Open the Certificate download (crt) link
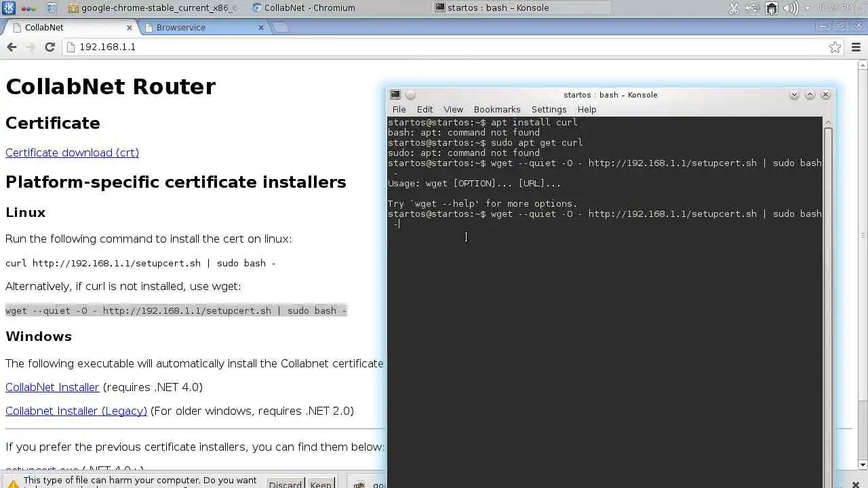Screen dimensions: 868x488 click(72, 152)
